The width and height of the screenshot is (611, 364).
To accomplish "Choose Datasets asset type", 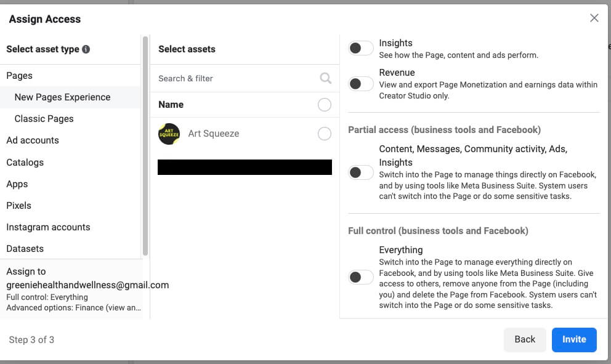I will [x=70, y=248].
